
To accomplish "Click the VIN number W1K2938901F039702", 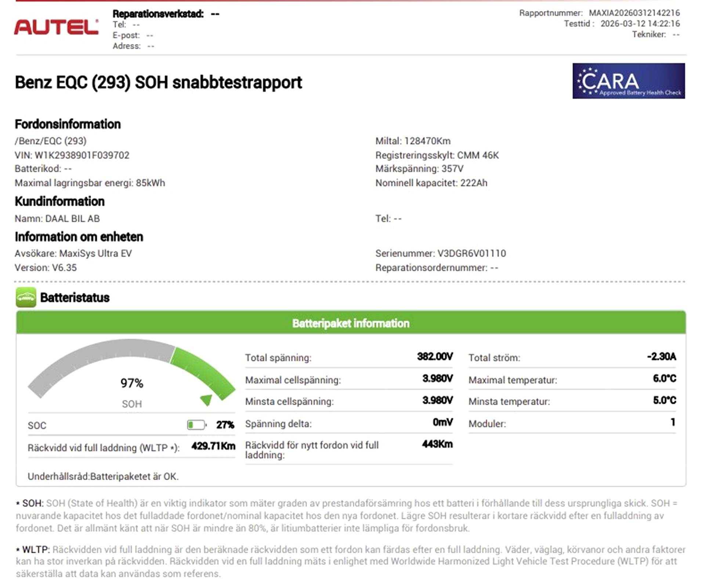I will (82, 155).
